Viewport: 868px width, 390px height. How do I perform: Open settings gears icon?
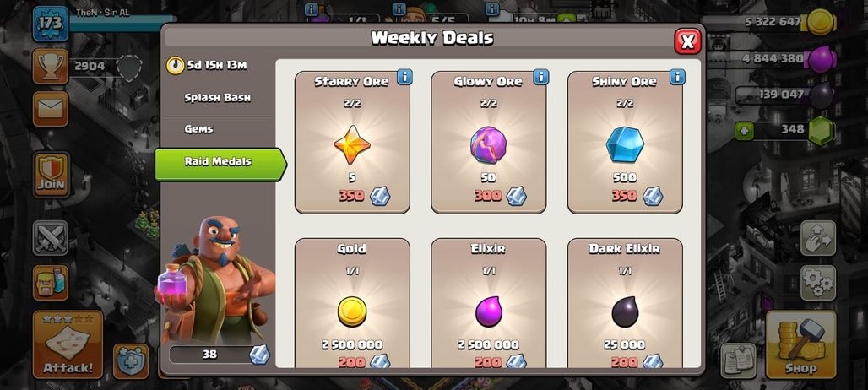[817, 283]
